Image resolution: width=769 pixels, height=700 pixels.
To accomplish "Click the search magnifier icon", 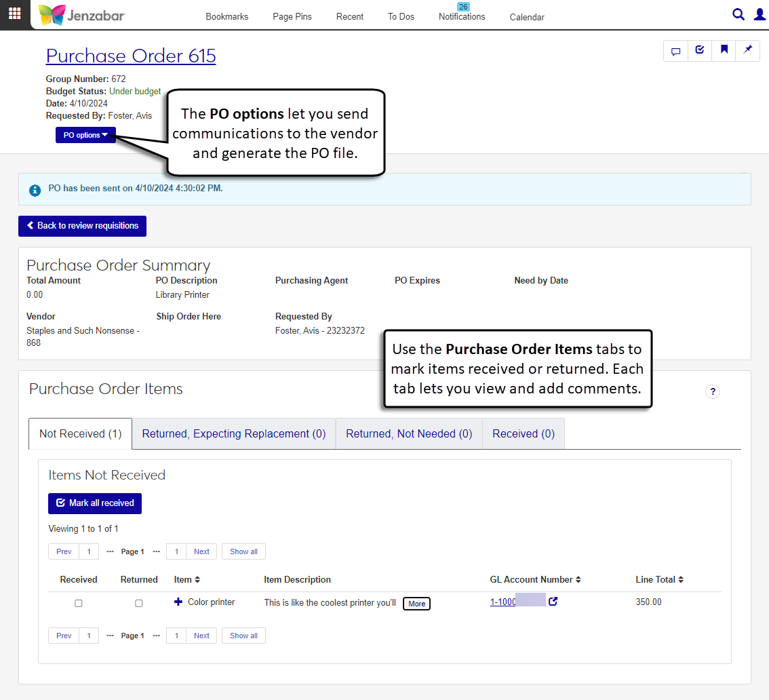I will 738,14.
